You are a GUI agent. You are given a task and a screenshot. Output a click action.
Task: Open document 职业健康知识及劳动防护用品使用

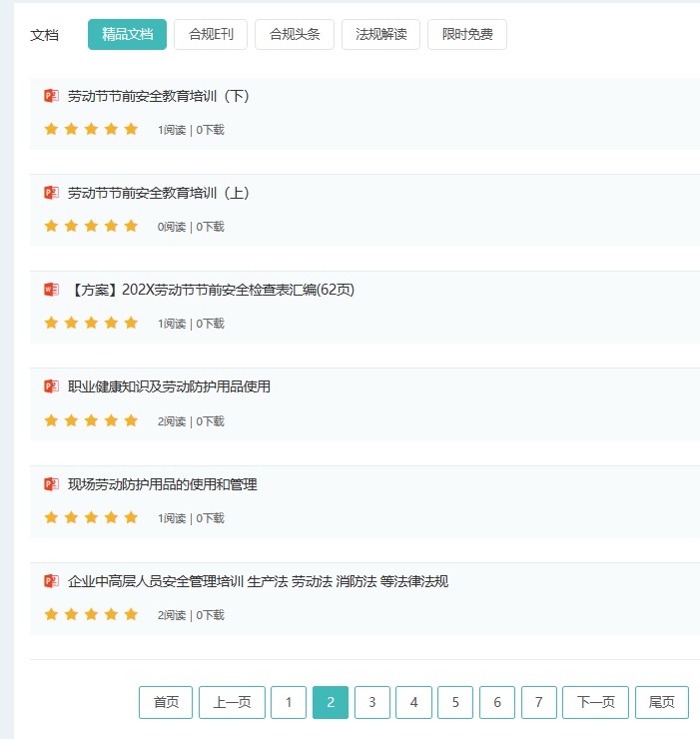pos(169,386)
